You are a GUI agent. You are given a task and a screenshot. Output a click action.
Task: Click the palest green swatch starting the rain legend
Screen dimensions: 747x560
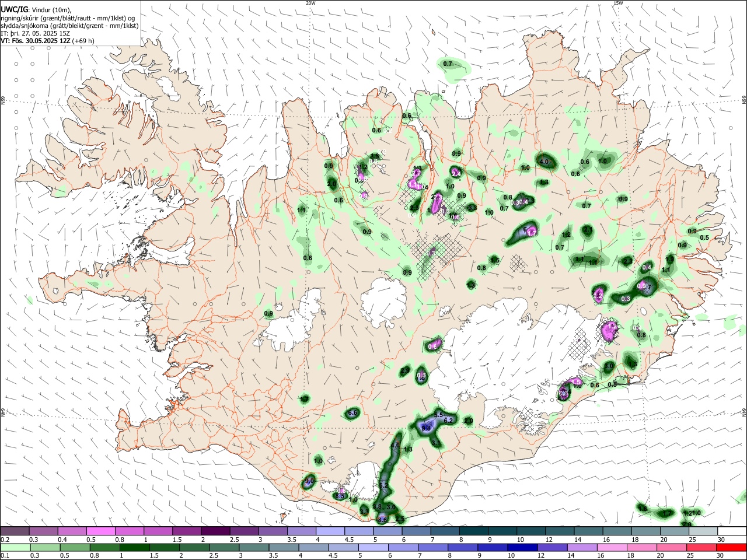click(x=14, y=547)
